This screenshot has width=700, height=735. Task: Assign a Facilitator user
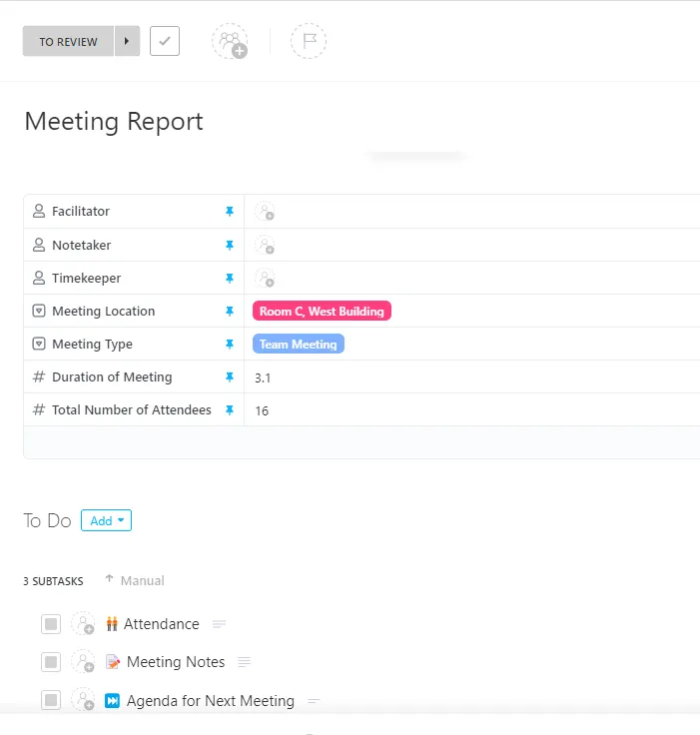265,212
